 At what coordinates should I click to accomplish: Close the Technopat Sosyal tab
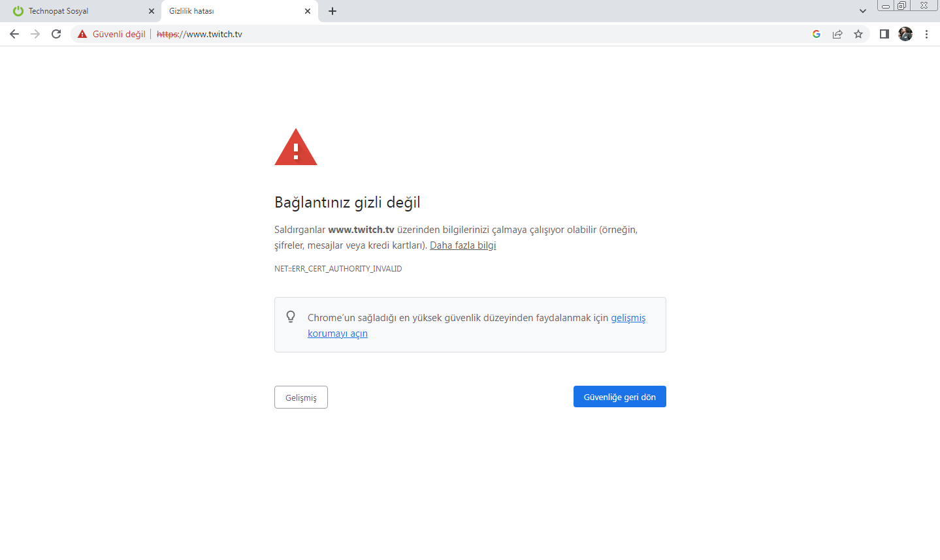click(x=152, y=11)
